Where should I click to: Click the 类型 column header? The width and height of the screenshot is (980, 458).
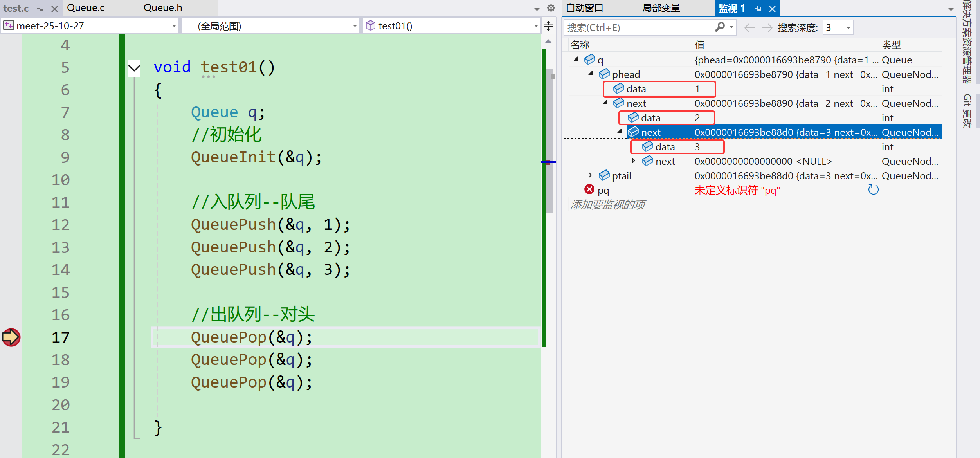[891, 45]
